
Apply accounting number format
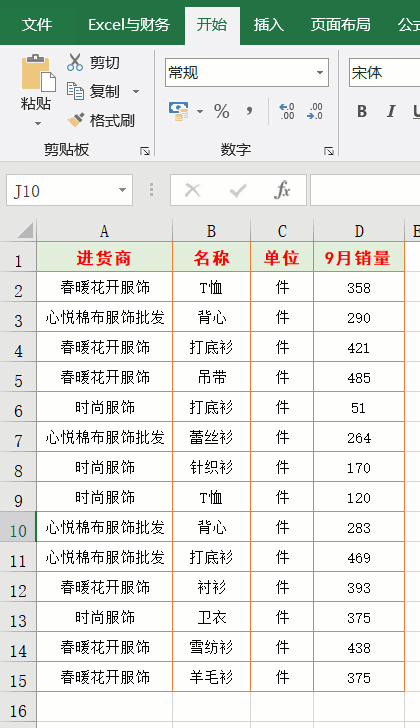tap(180, 111)
